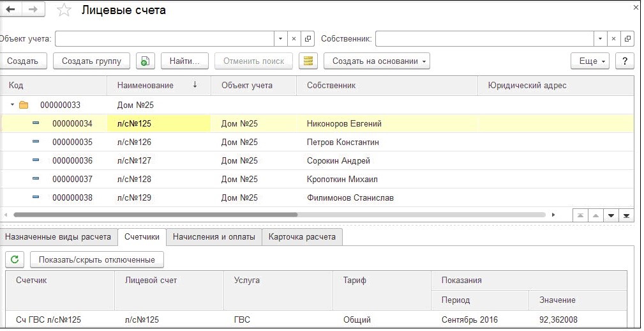Click the forward navigation arrow
The image size is (644, 331).
click(x=33, y=10)
